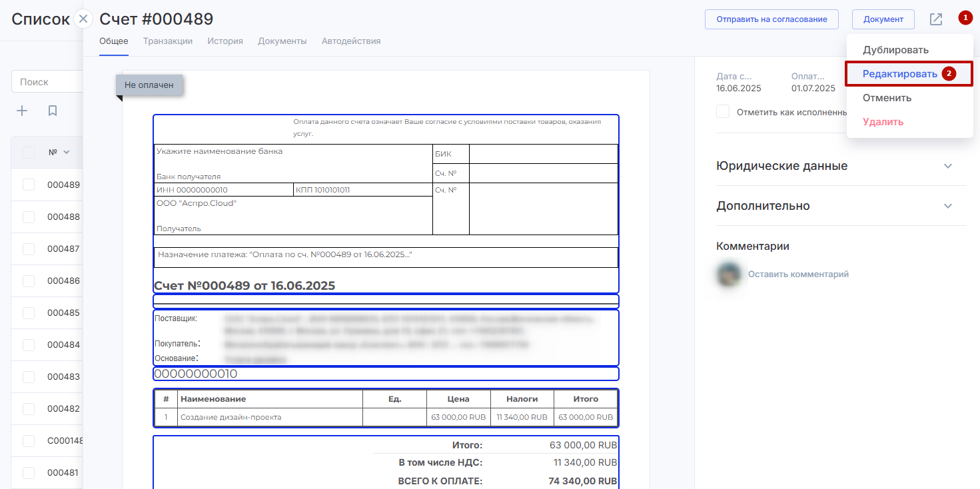Toggle "Отметить как исполненный" checkbox

pos(723,112)
